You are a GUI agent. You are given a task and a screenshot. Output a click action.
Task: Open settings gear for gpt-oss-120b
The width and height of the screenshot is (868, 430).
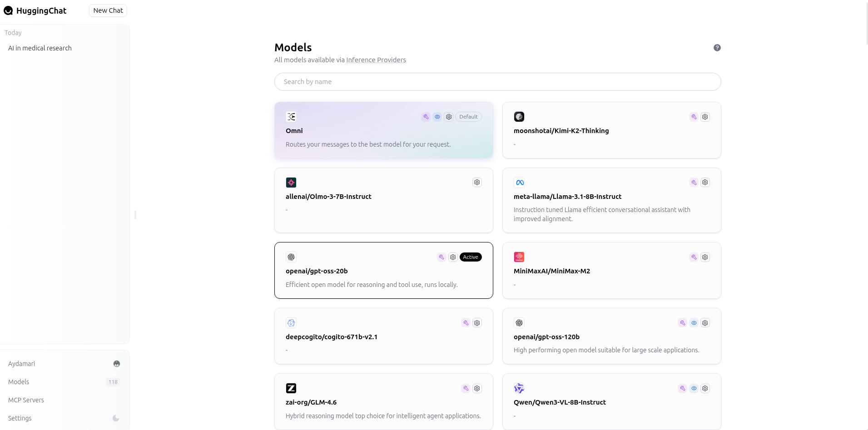tap(705, 323)
